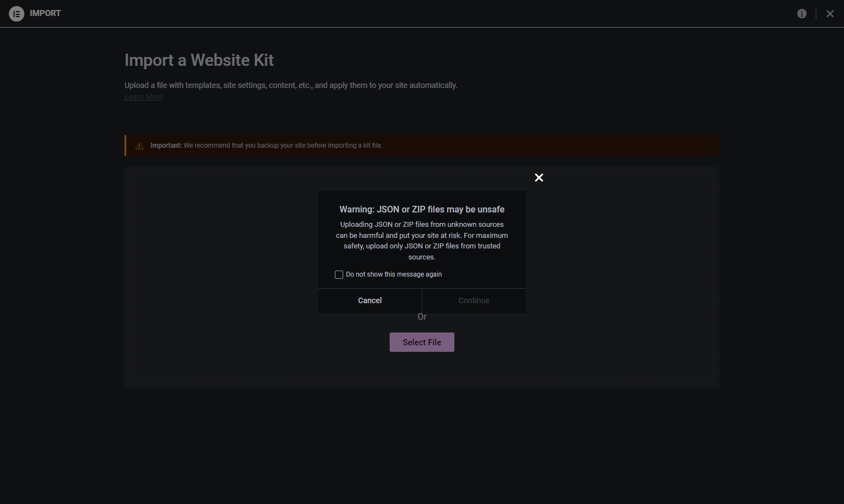Click the 'Important:' backup recommendation text
844x504 pixels.
click(x=266, y=146)
